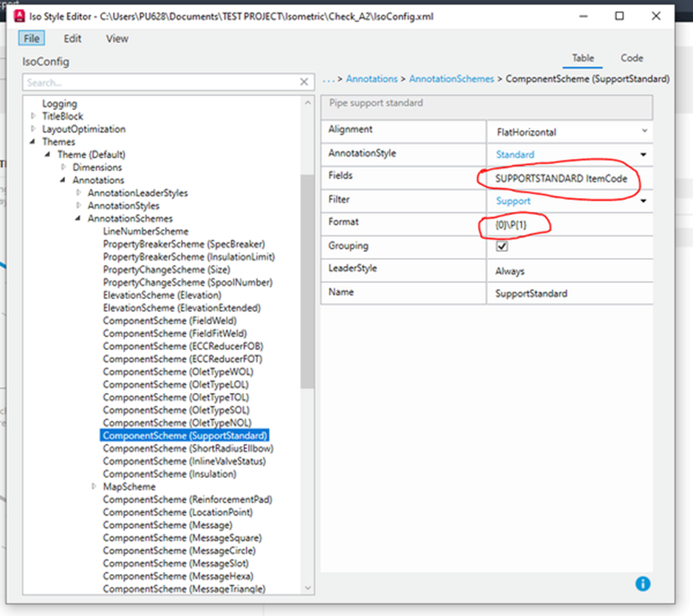693x616 pixels.
Task: Expand the AnnotationLeaderStyles node
Action: point(78,193)
